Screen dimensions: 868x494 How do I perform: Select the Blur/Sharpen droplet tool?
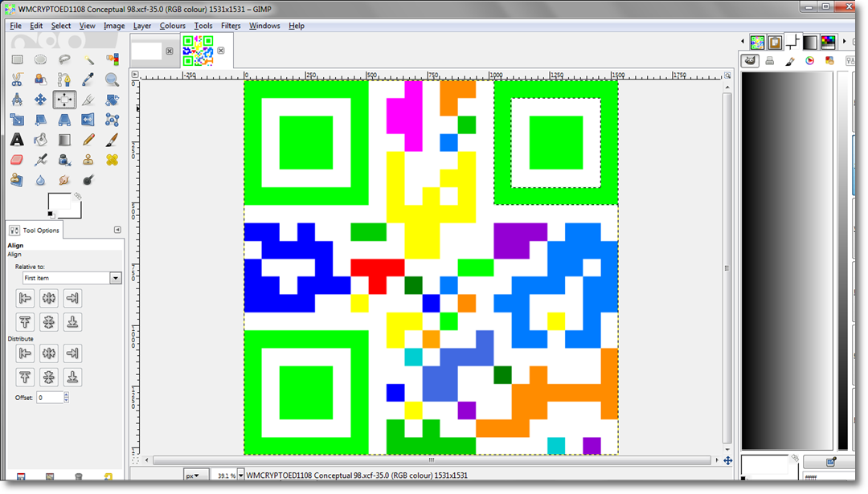point(40,180)
